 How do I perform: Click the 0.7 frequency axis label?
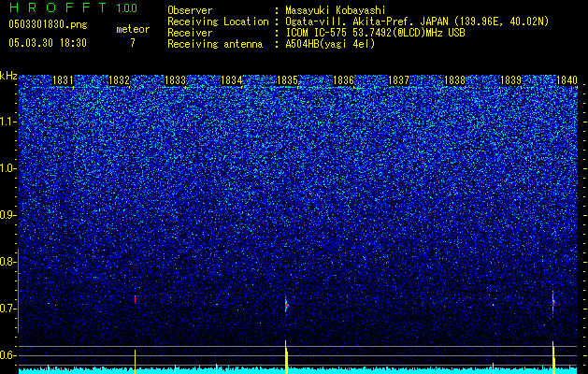tap(8, 309)
